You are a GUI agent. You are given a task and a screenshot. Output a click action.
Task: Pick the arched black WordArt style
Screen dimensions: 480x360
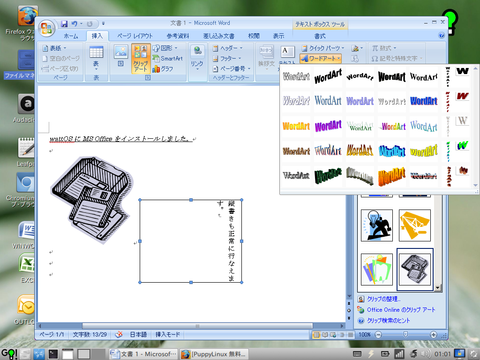(x=360, y=77)
